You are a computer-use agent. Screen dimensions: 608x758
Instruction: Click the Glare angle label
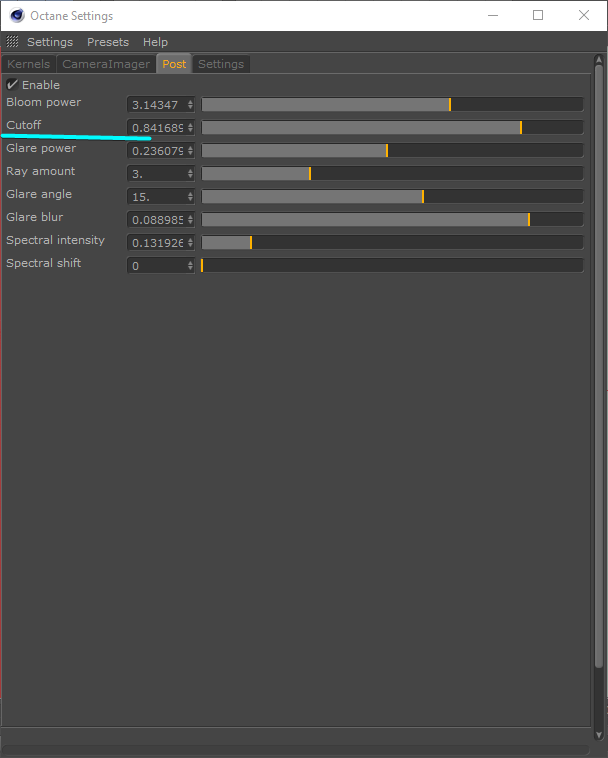coord(39,194)
